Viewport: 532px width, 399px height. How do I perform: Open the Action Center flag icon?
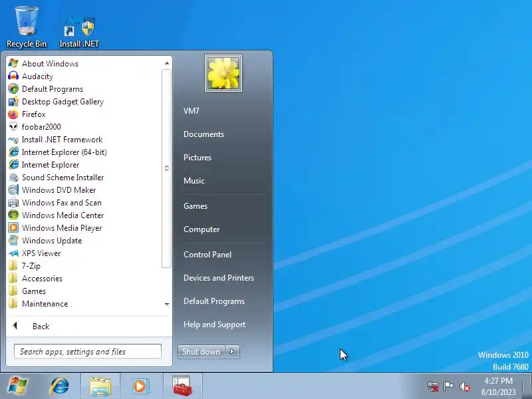pos(448,386)
